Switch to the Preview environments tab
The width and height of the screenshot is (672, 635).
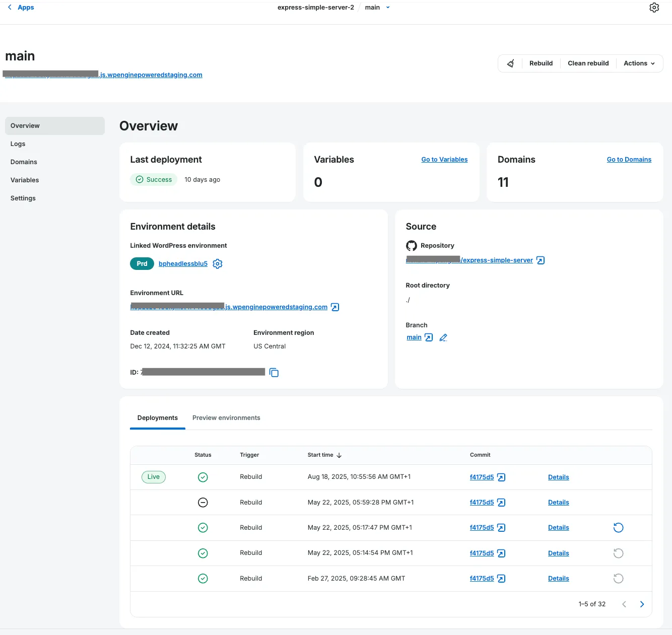pos(226,417)
